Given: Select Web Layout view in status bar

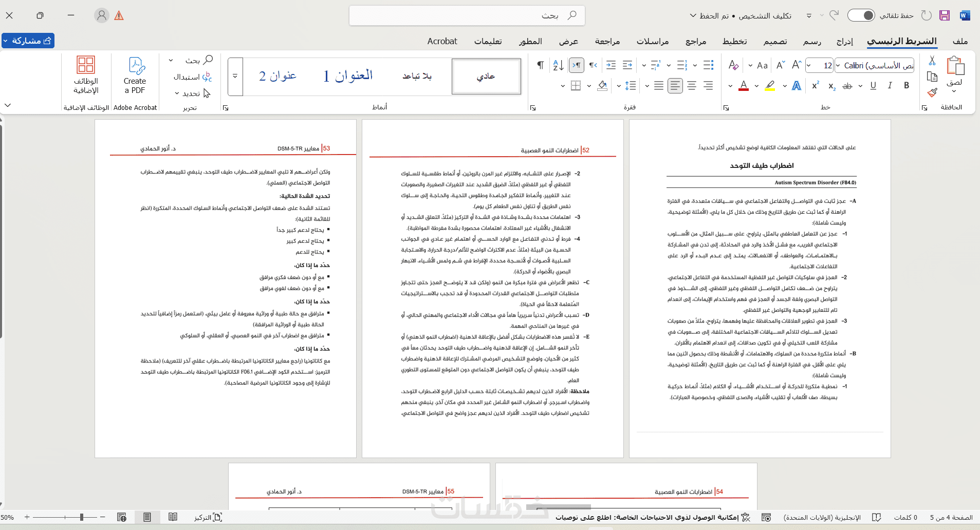Looking at the screenshot, I should (x=122, y=517).
